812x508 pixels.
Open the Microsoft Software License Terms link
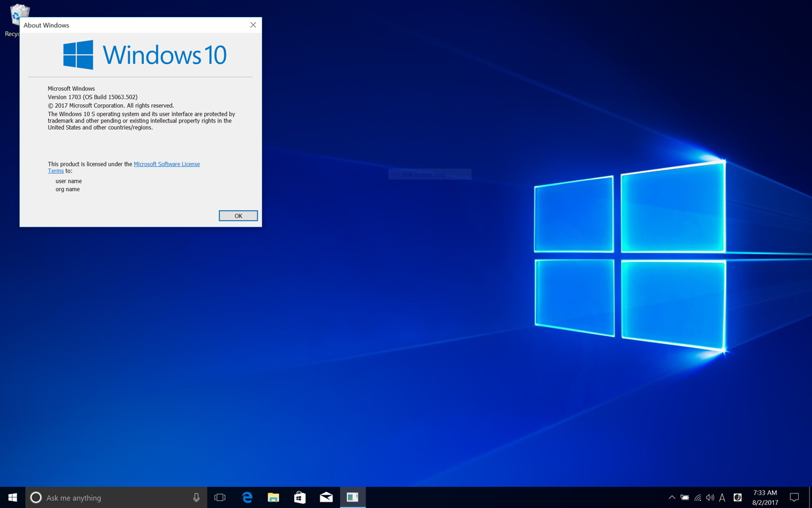167,164
